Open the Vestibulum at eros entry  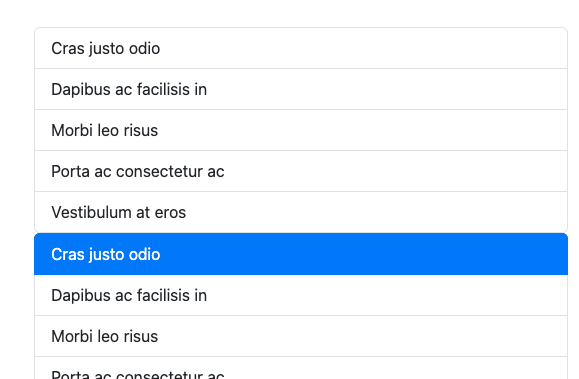tap(301, 212)
